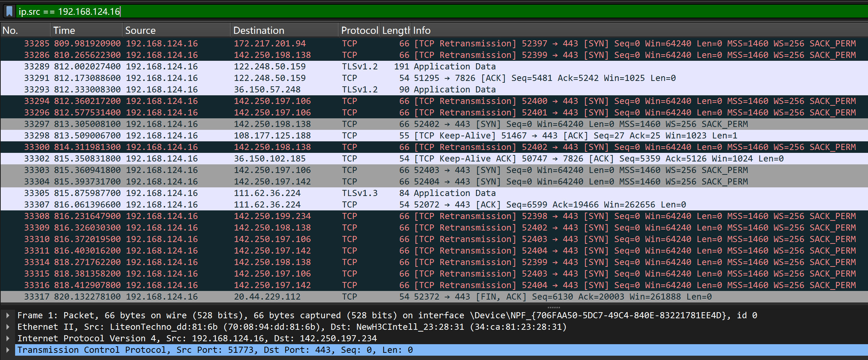Sort by the Protocol column header

coord(359,31)
